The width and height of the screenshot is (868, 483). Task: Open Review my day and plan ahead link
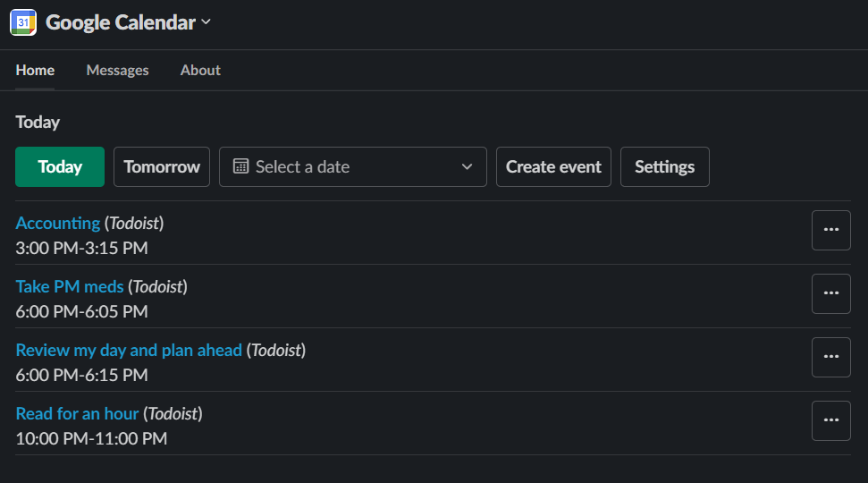[x=129, y=350]
